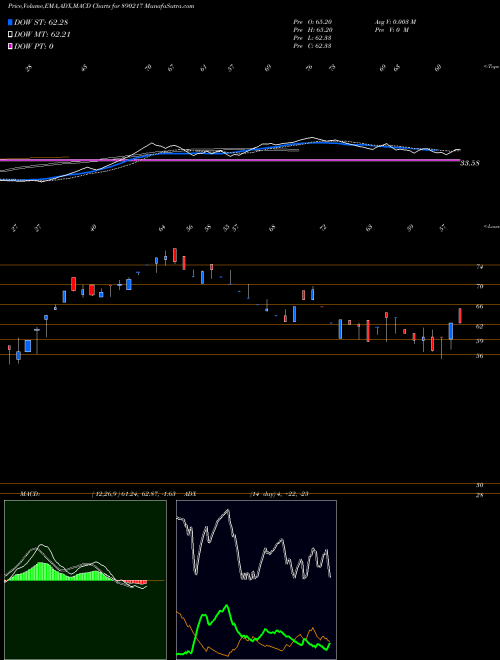The height and width of the screenshot is (660, 500).
Task: Open the ADX indicator chart panel
Action: [x=256, y=580]
